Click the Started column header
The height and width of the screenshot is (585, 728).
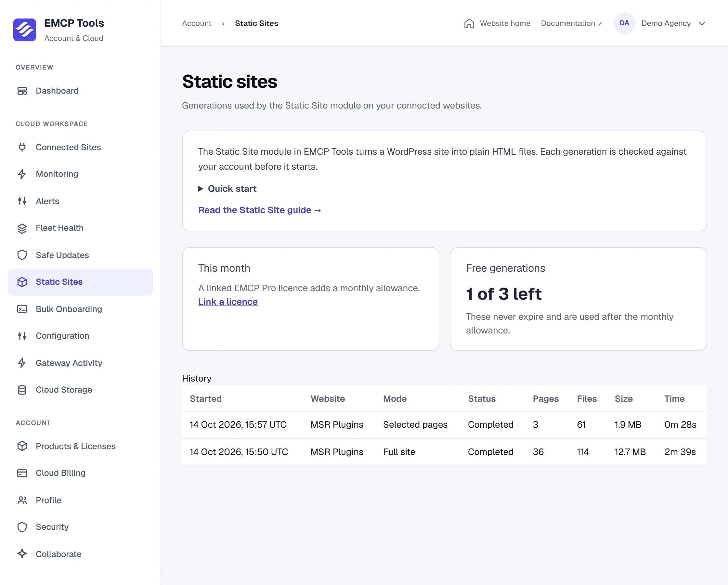[x=206, y=398]
